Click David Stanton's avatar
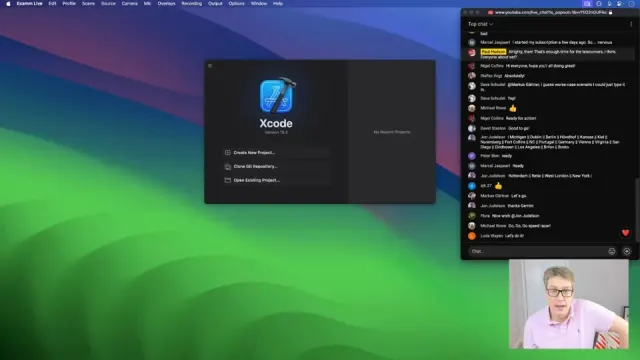Image resolution: width=640 pixels, height=360 pixels. pos(472,128)
